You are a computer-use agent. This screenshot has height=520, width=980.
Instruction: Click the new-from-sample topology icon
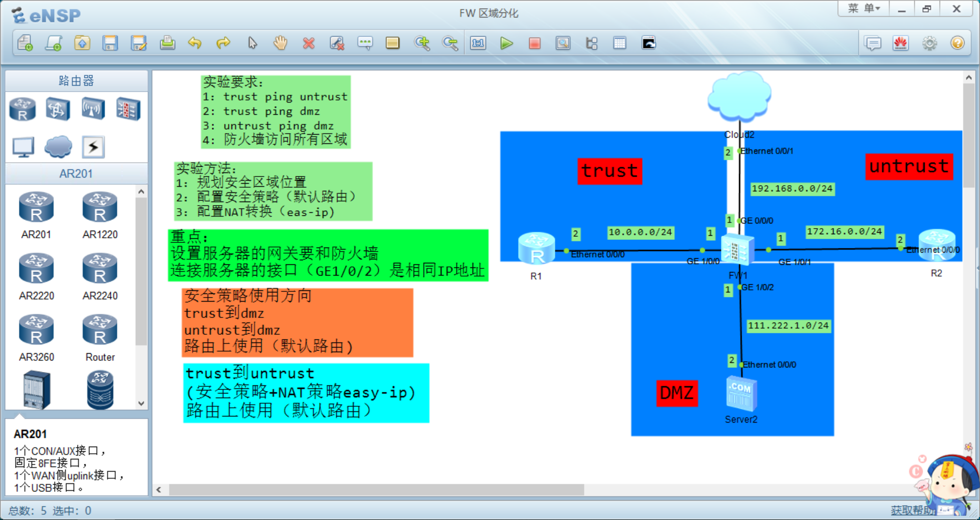(53, 43)
